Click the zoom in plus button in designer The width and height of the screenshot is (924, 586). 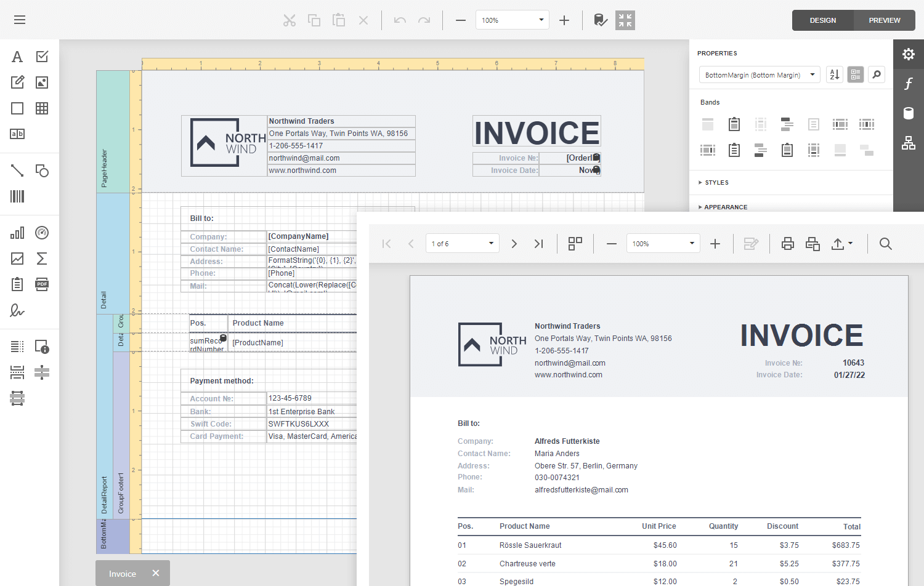coord(564,20)
